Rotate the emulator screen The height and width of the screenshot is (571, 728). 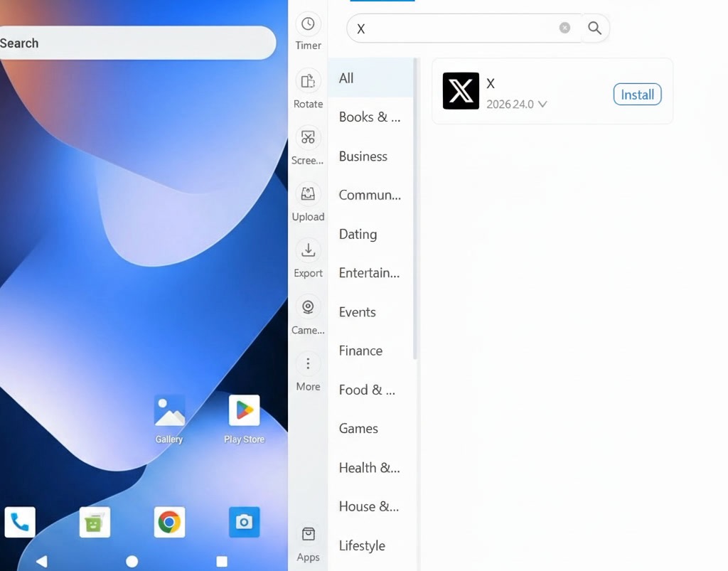tap(308, 89)
